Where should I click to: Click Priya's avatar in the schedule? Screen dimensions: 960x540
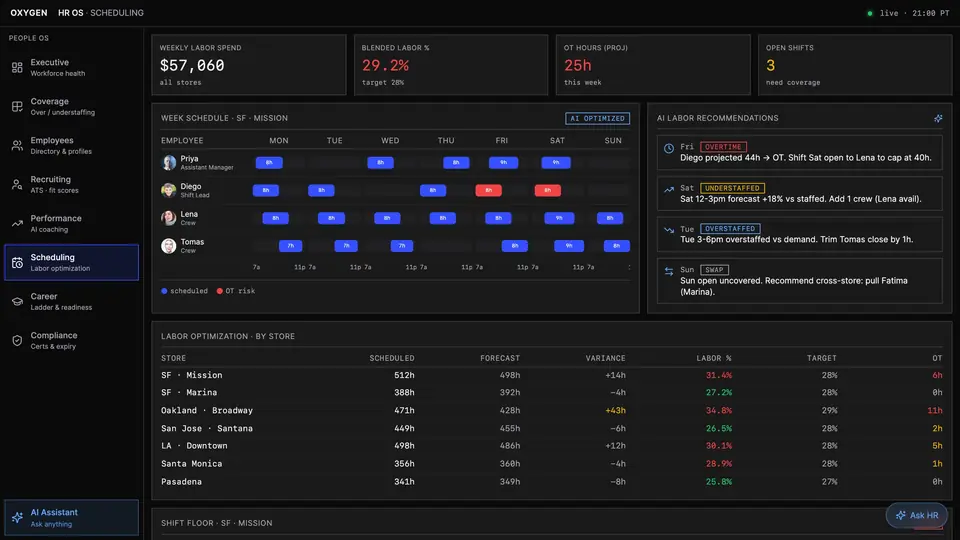pos(168,163)
